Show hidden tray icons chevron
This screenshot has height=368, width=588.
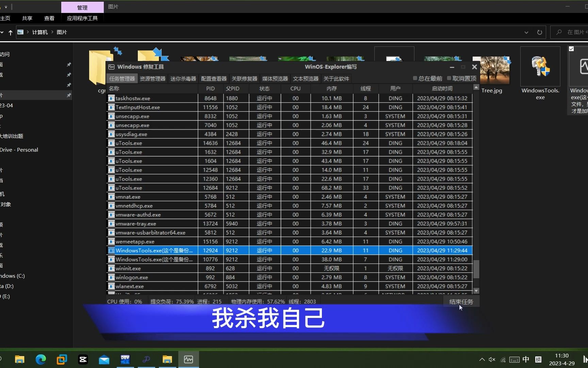482,359
